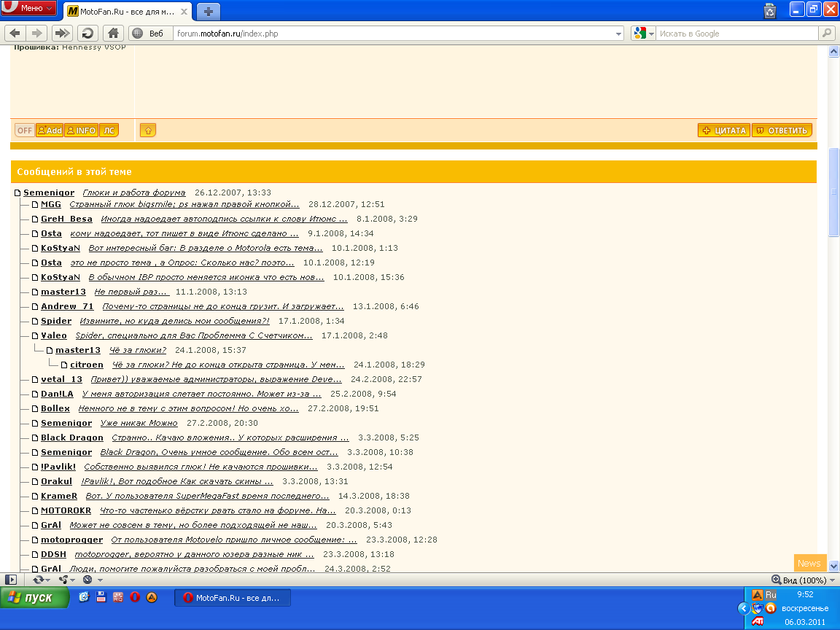Click the Веб site info badge

point(149,34)
